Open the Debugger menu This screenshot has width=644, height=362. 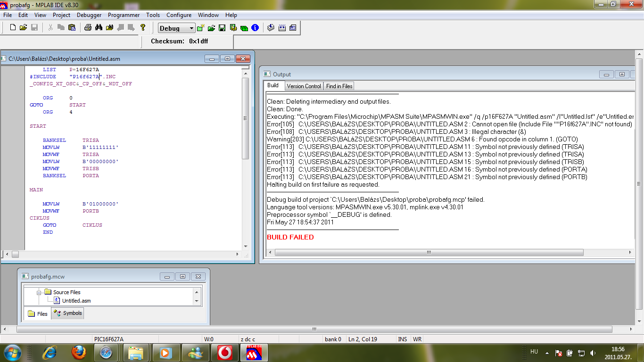tap(89, 15)
